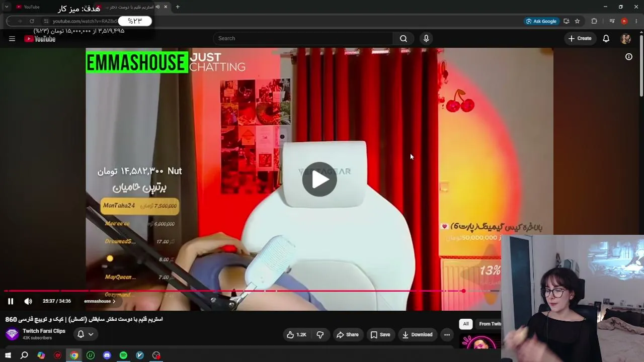This screenshot has height=362, width=644.
Task: Open a new browser tab
Action: point(178,7)
